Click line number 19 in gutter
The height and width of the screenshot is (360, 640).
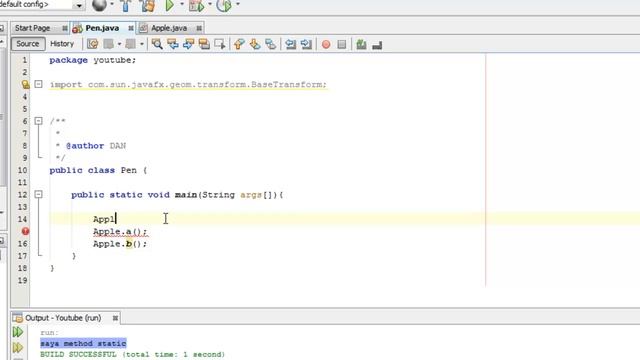22,280
